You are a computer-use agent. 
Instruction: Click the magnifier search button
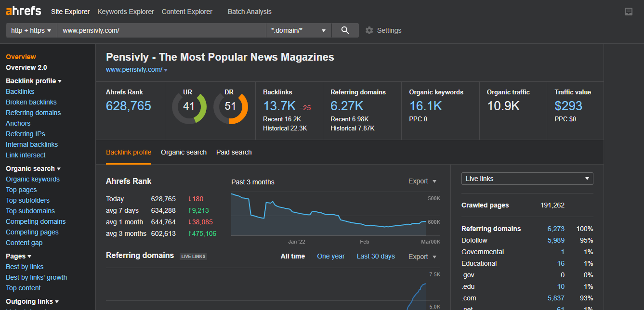point(345,30)
